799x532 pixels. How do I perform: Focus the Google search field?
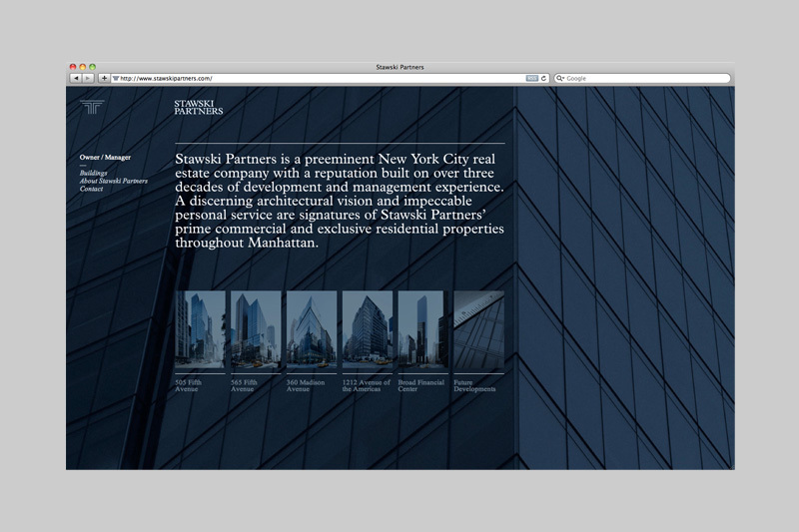[x=642, y=79]
